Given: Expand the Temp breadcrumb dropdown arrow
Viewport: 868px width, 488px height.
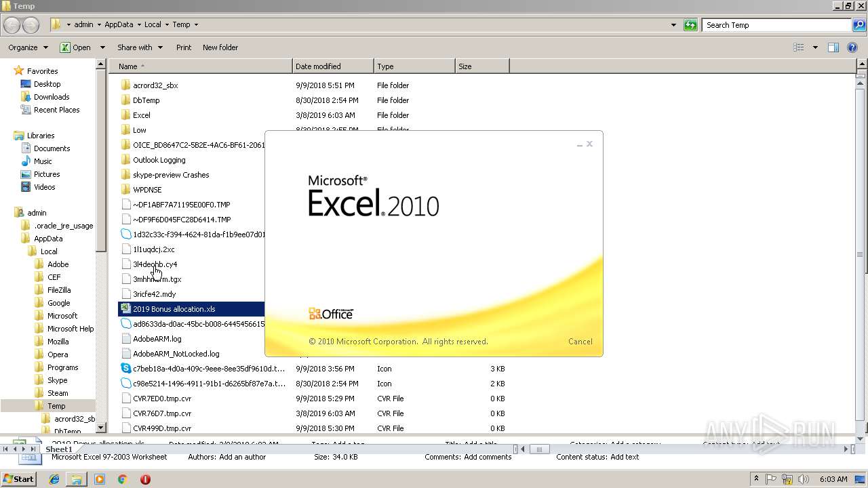Looking at the screenshot, I should coord(196,25).
